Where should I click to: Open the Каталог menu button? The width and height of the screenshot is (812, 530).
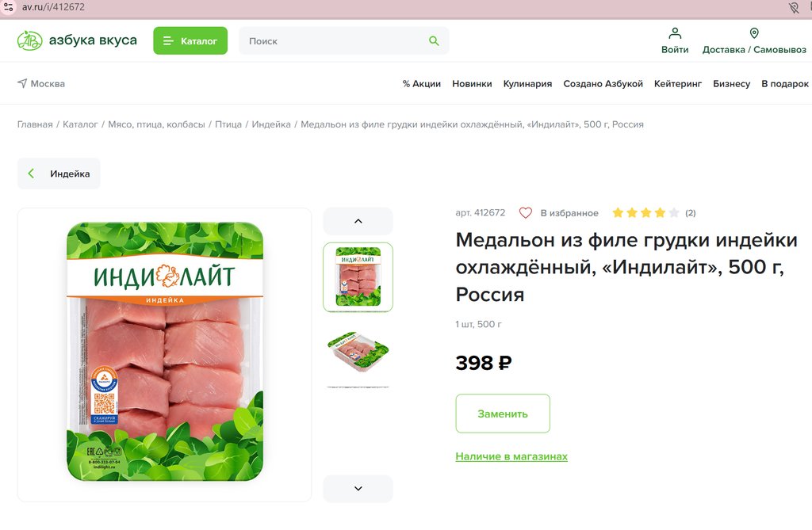pos(190,40)
